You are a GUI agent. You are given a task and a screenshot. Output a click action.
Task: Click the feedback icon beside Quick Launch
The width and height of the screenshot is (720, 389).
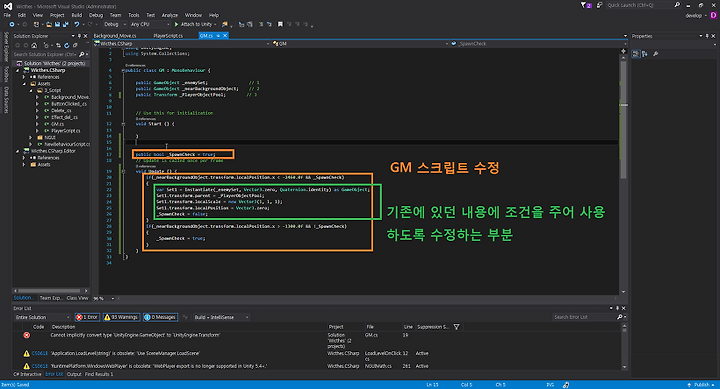pos(599,5)
